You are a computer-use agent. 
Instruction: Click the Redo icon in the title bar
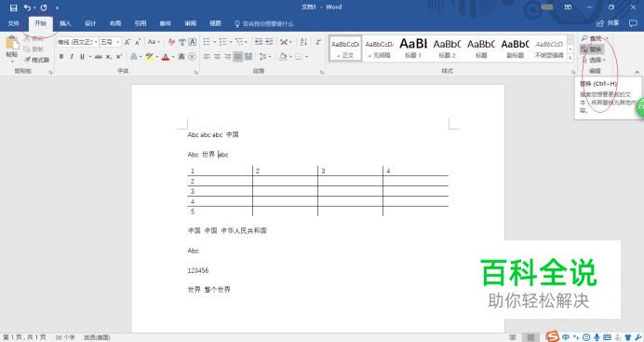(x=44, y=7)
